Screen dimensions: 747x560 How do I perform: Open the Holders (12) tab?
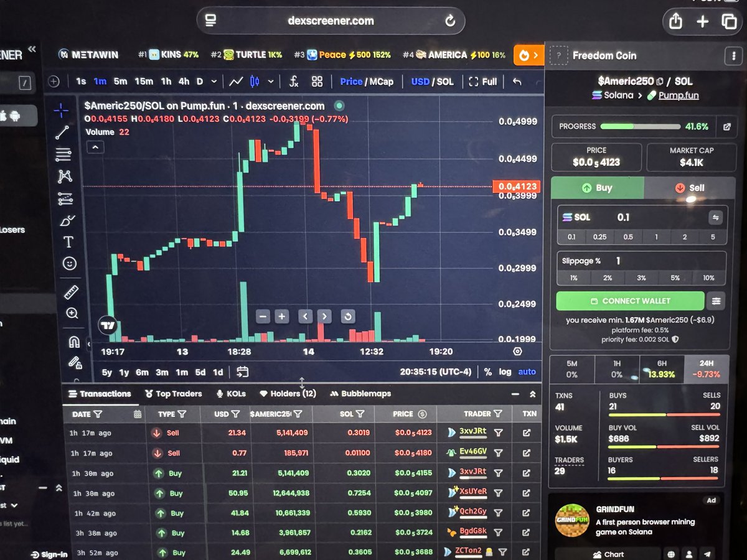coord(288,394)
